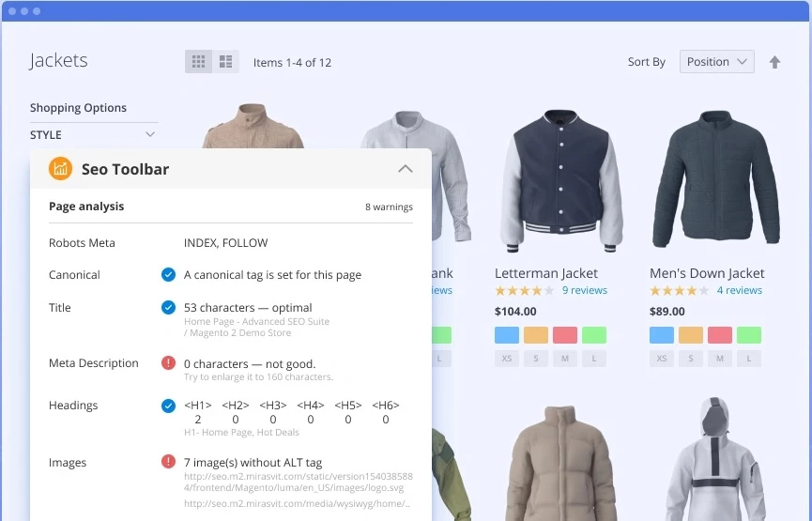The width and height of the screenshot is (812, 521).
Task: Click '7 image(s) without ALT tag' text
Action: click(x=253, y=463)
